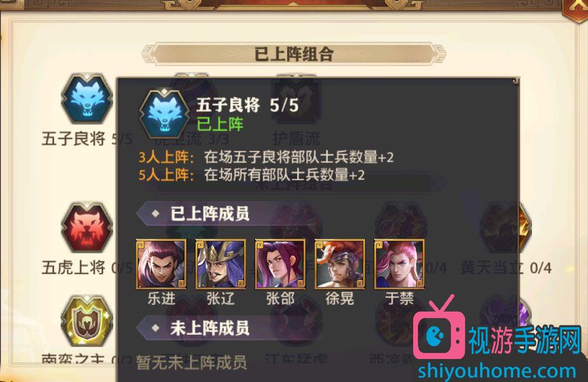Pick 徐晃 hero portrait
Image resolution: width=588 pixels, height=382 pixels.
pyautogui.click(x=340, y=264)
